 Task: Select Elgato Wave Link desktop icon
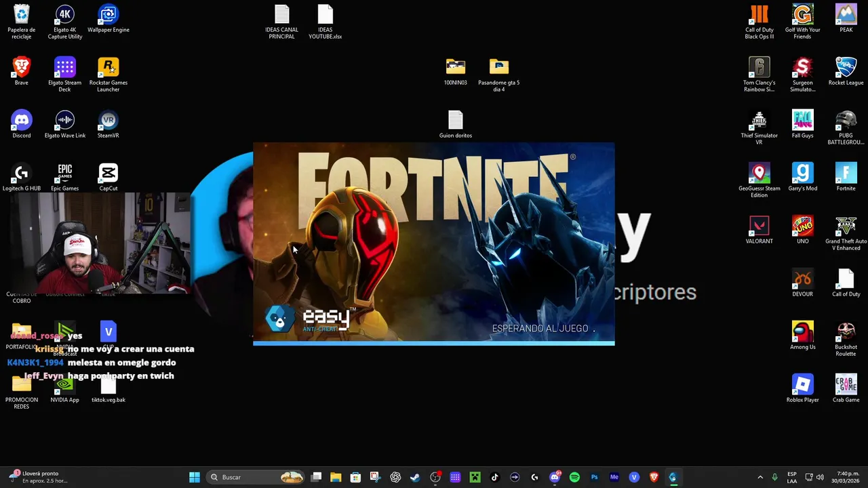[65, 124]
